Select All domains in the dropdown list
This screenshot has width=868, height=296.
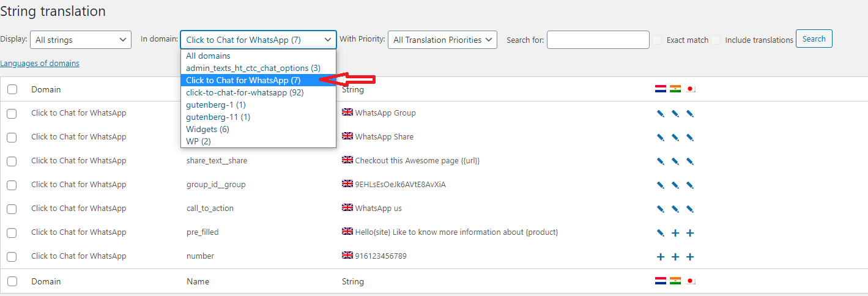coord(258,56)
